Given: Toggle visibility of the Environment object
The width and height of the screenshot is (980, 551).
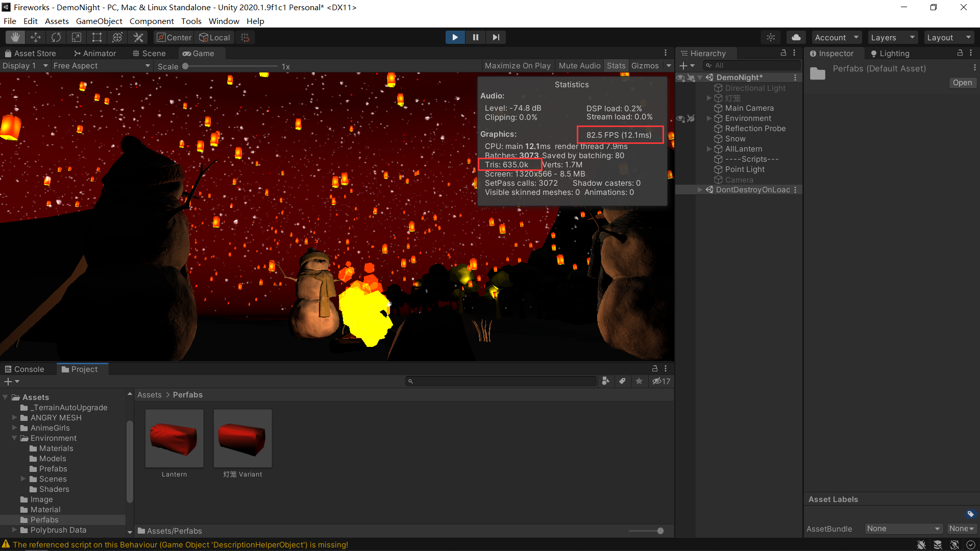Looking at the screenshot, I should [x=680, y=118].
